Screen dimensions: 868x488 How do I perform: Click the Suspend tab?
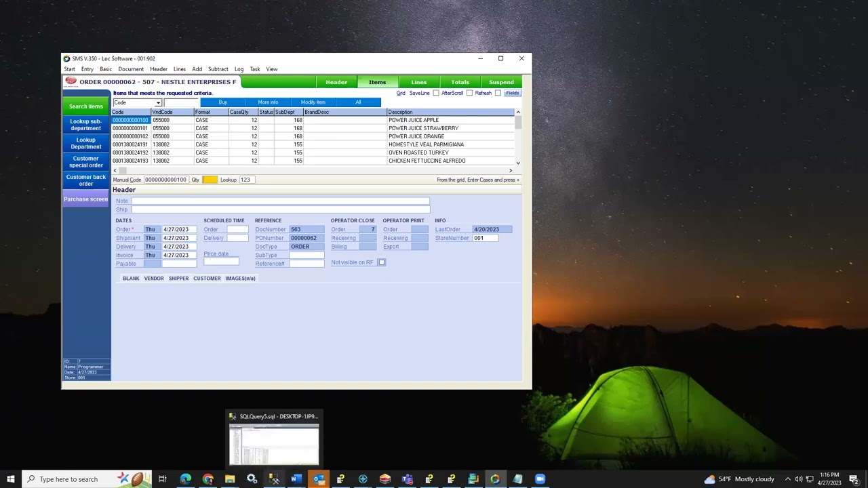pos(501,82)
